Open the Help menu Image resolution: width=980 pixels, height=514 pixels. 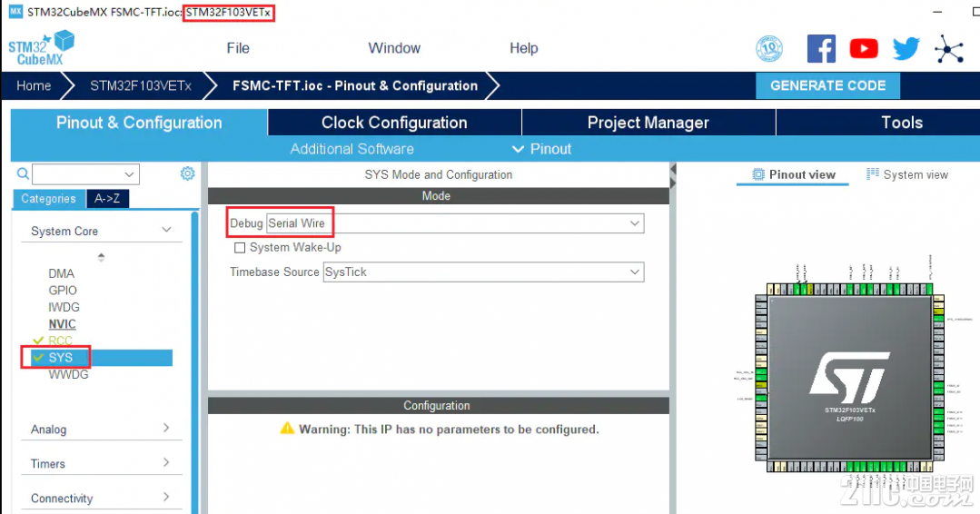coord(524,48)
